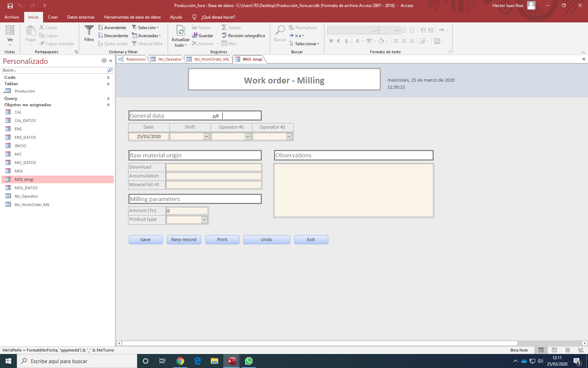
Task: Open Google Chrome from taskbar
Action: (180, 361)
